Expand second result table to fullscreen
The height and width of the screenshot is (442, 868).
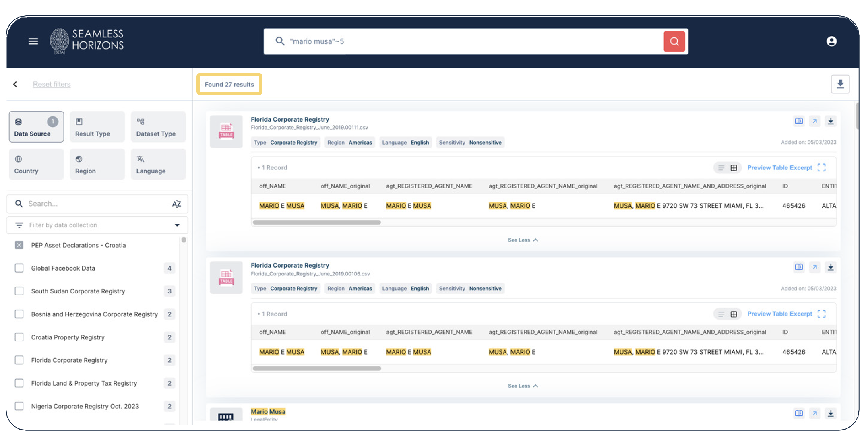(x=822, y=314)
